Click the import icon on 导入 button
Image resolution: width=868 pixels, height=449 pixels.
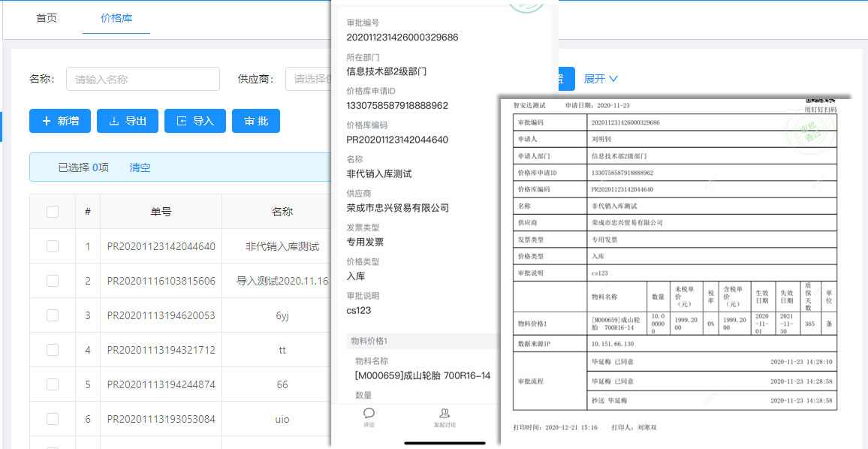[182, 121]
